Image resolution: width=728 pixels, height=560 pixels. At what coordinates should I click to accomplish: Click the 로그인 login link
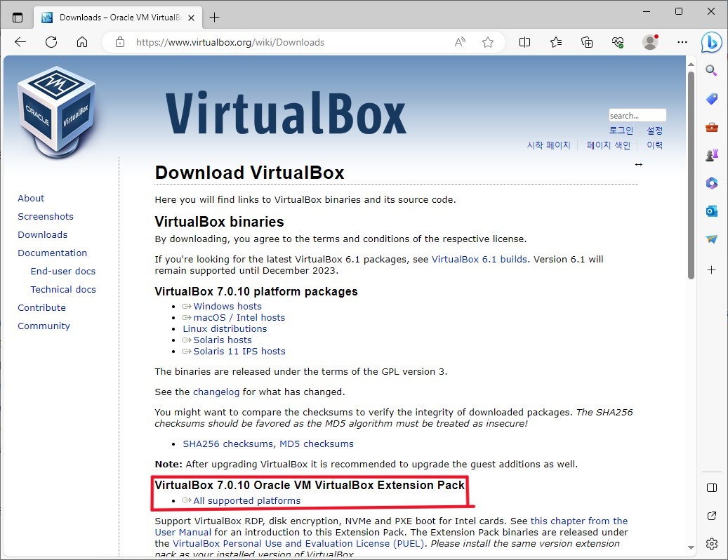click(x=621, y=131)
